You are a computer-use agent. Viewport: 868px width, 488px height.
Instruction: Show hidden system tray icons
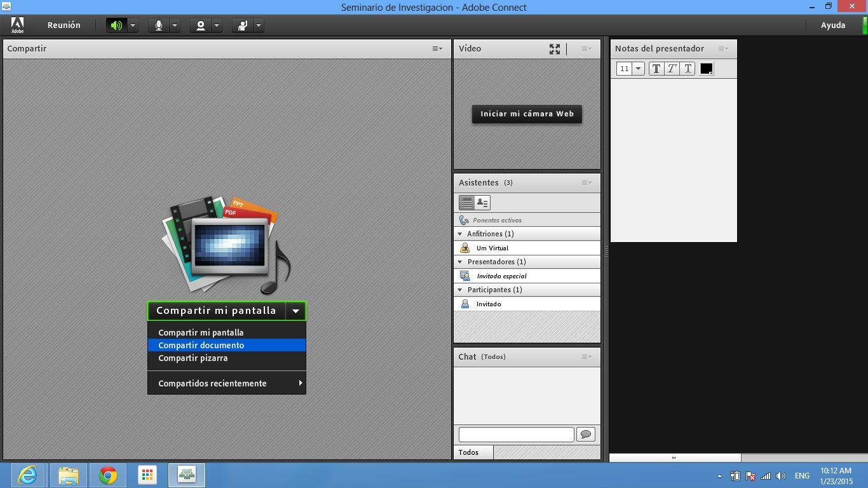pyautogui.click(x=719, y=476)
